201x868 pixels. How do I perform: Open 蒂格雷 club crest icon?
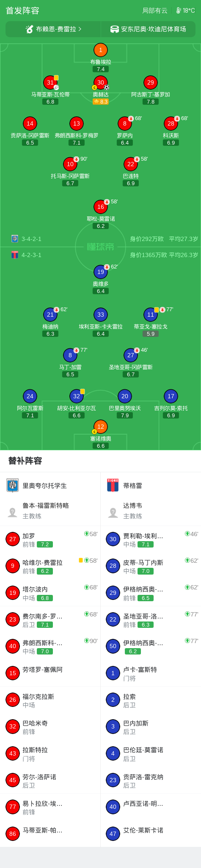113,485
